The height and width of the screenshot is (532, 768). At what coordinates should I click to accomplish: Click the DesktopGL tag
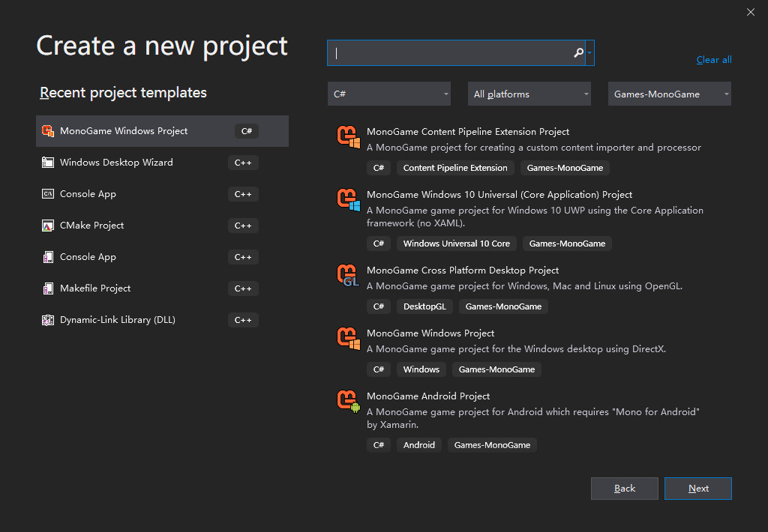tap(424, 306)
